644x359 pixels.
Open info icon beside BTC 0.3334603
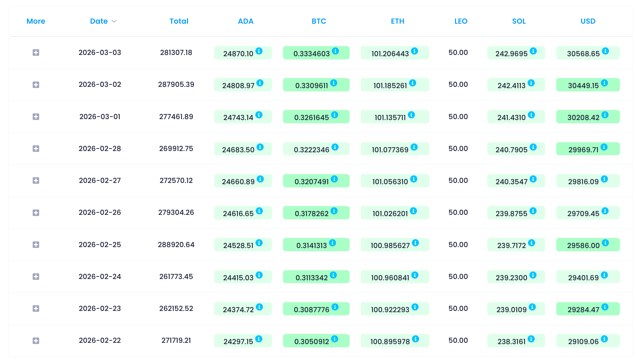[335, 51]
